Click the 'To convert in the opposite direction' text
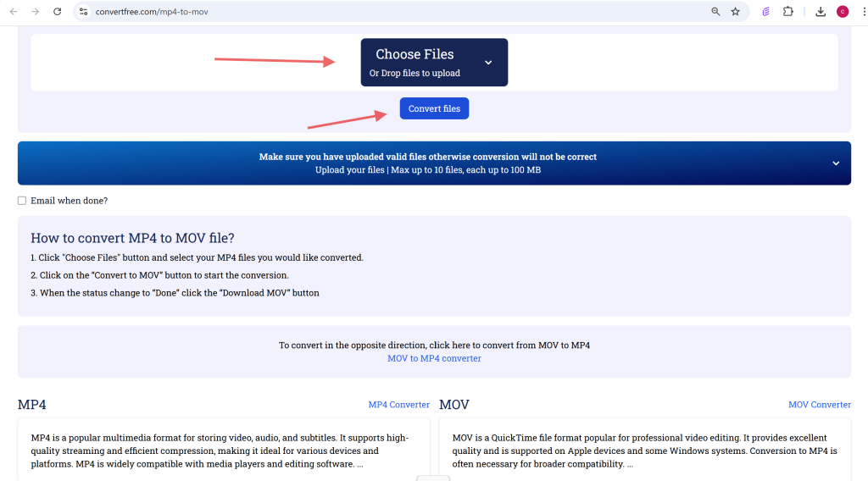Image resolution: width=868 pixels, height=481 pixels. [x=434, y=345]
